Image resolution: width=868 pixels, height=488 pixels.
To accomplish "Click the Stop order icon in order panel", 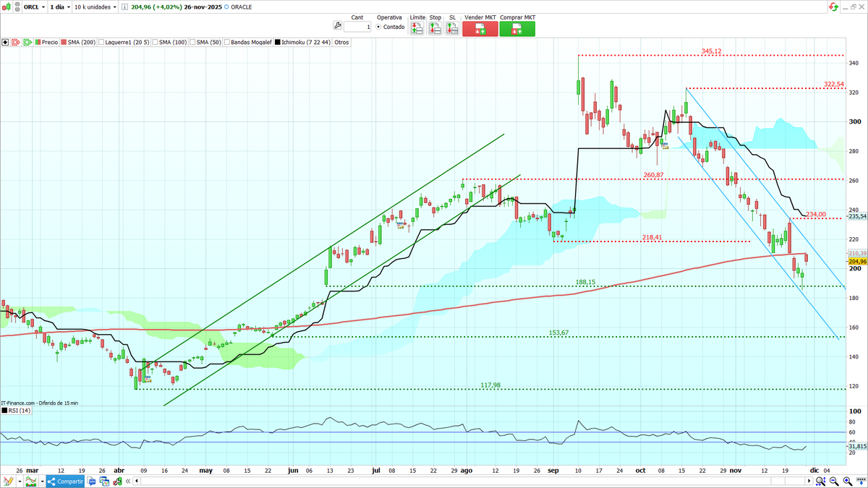I will 435,27.
